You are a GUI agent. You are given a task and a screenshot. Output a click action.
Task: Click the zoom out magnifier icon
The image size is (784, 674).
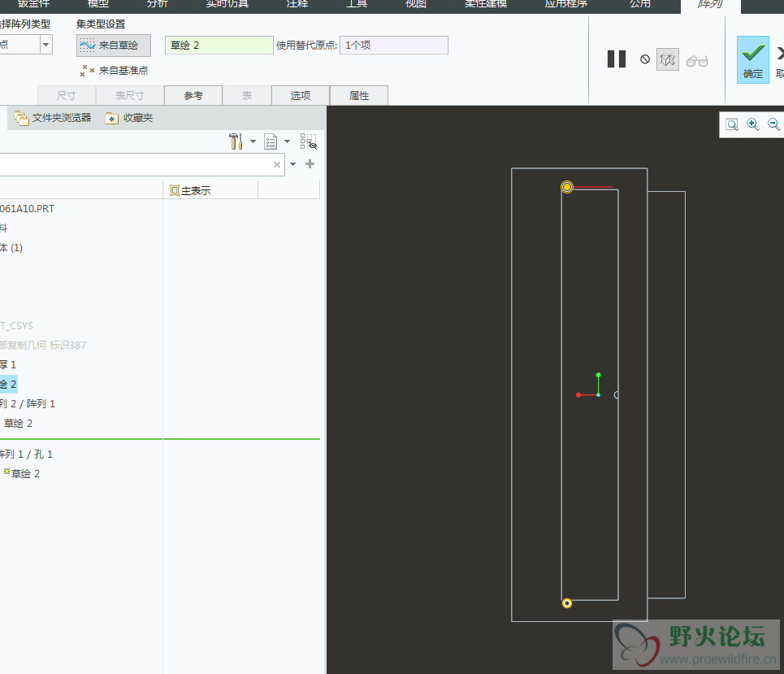pyautogui.click(x=773, y=124)
